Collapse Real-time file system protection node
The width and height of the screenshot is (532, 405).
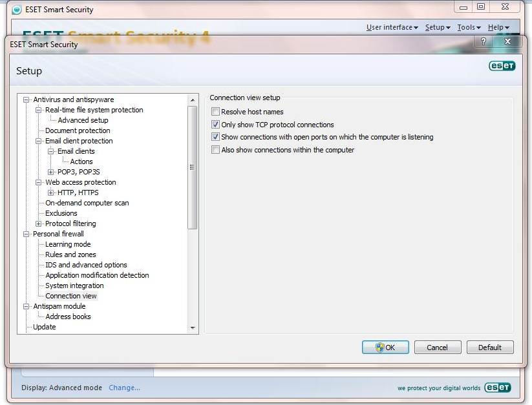[38, 110]
